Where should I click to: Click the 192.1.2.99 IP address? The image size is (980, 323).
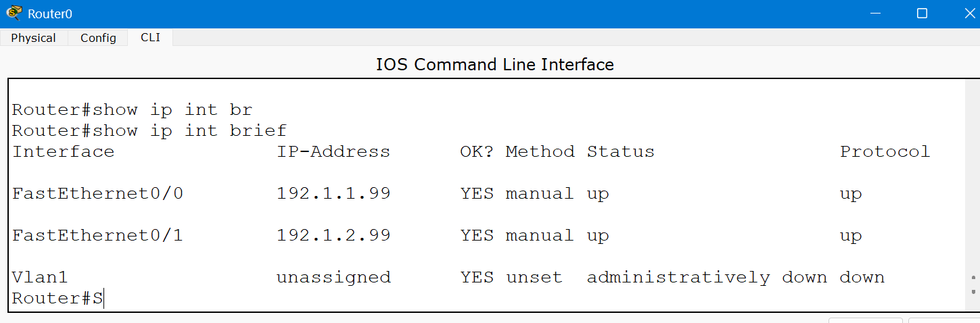[333, 236]
